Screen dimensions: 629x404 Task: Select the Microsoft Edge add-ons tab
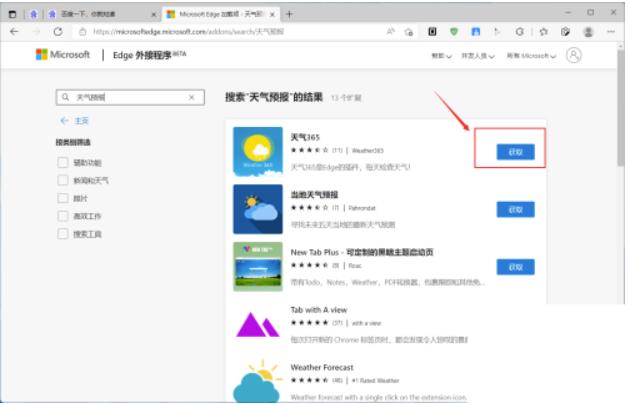click(x=220, y=14)
